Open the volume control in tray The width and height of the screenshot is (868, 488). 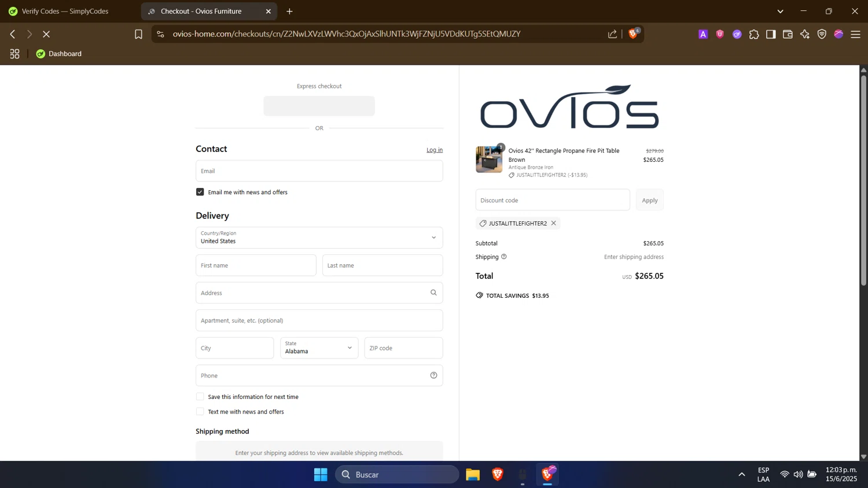(x=799, y=475)
